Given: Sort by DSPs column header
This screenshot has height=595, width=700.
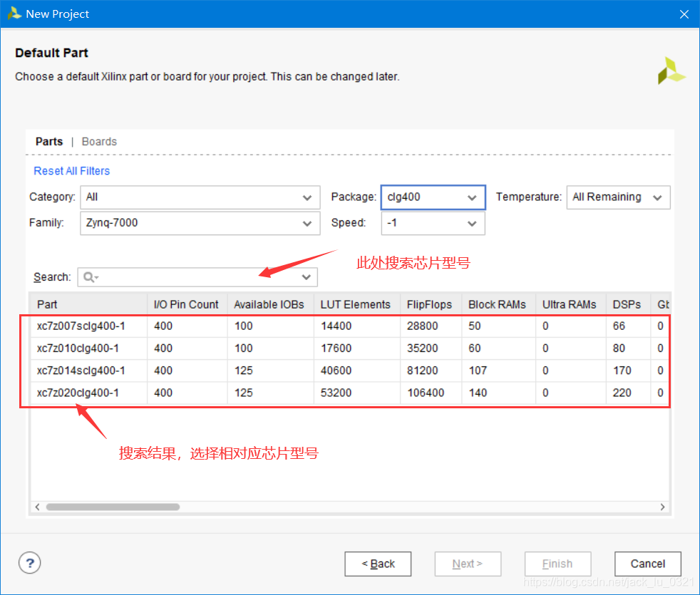Looking at the screenshot, I should (628, 304).
